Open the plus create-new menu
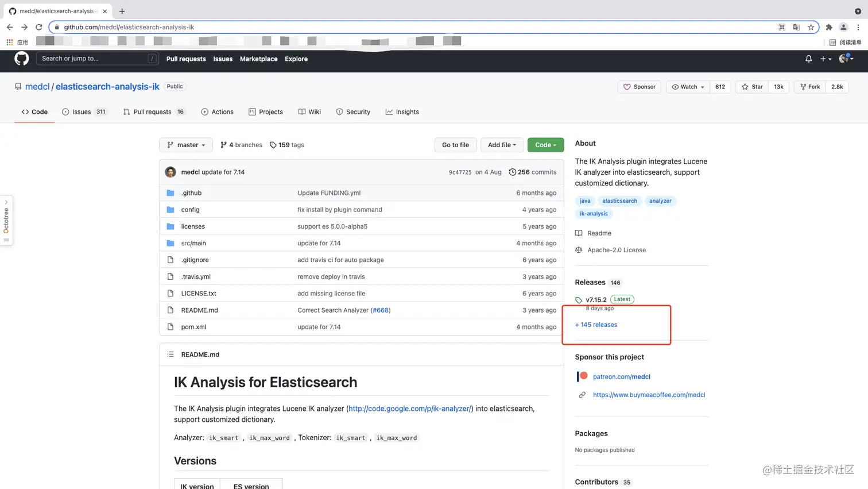 coord(826,59)
